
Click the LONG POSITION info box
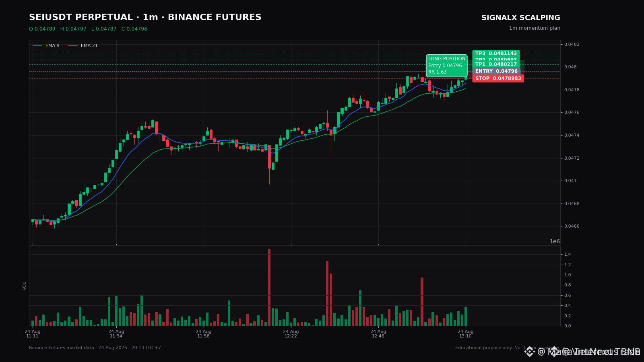coord(447,66)
